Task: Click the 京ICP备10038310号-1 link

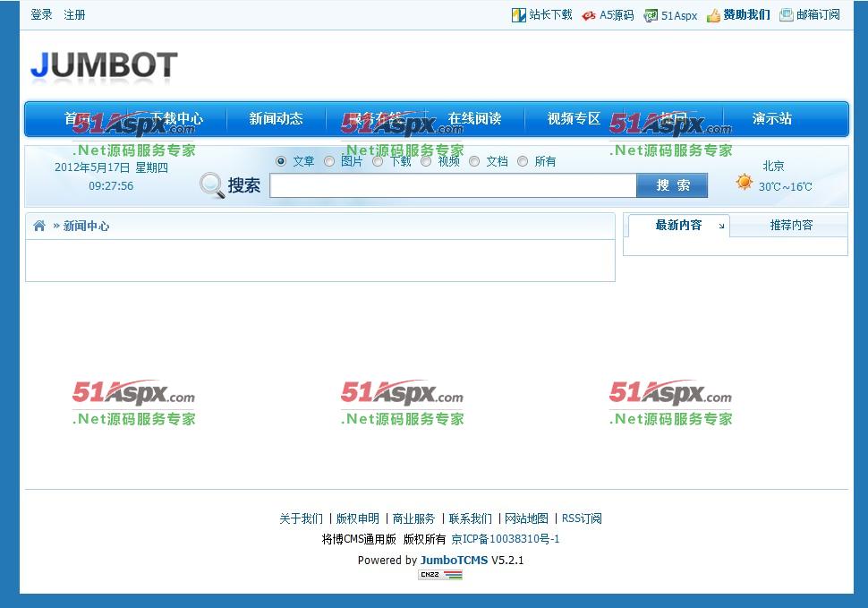Action: 506,539
